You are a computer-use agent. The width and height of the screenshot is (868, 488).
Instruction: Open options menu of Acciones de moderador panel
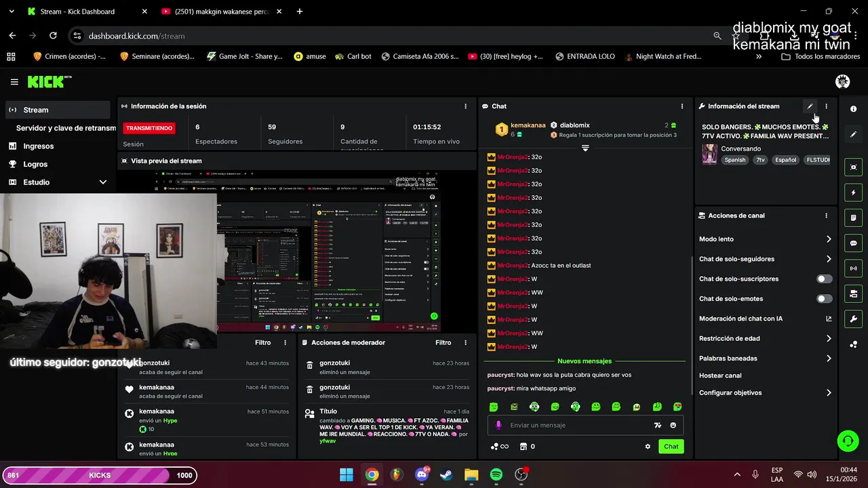point(465,343)
